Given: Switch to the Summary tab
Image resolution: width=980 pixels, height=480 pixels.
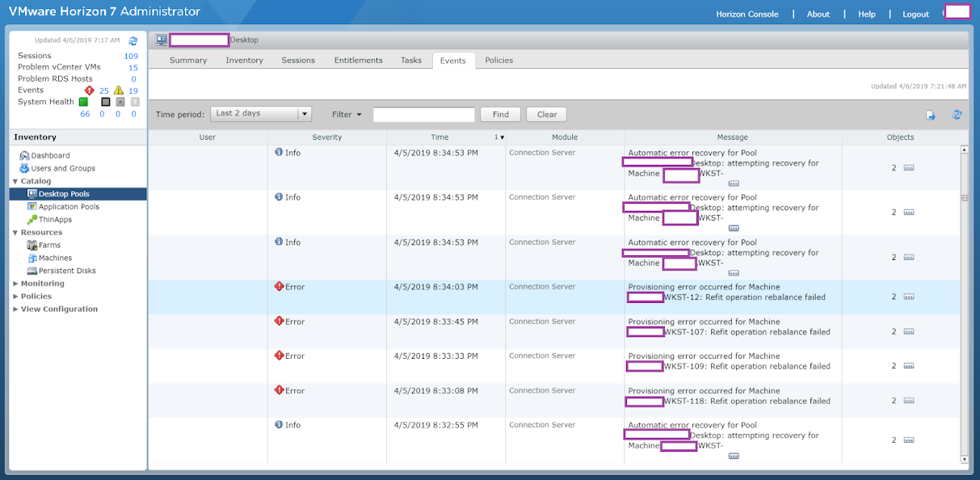Looking at the screenshot, I should coord(188,60).
